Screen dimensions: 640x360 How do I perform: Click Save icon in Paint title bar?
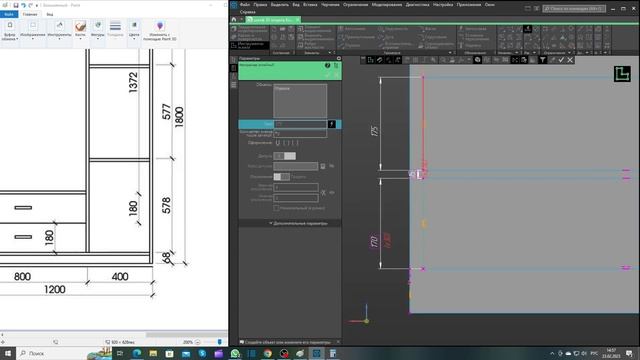pyautogui.click(x=16, y=5)
